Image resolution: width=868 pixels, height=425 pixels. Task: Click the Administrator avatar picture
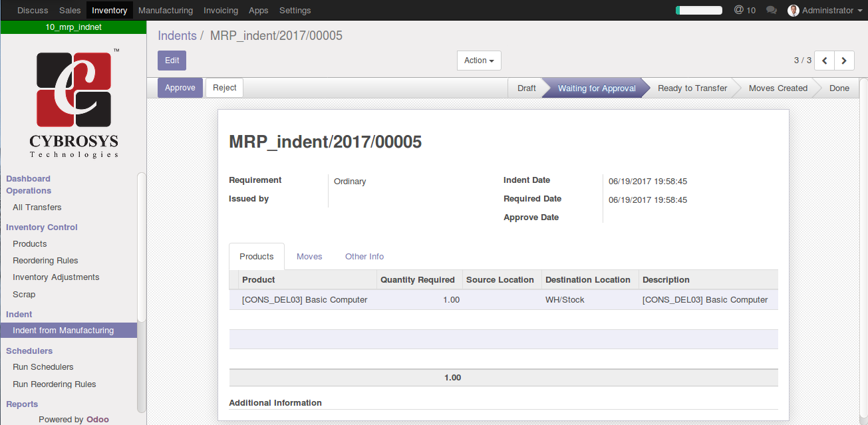coord(793,11)
